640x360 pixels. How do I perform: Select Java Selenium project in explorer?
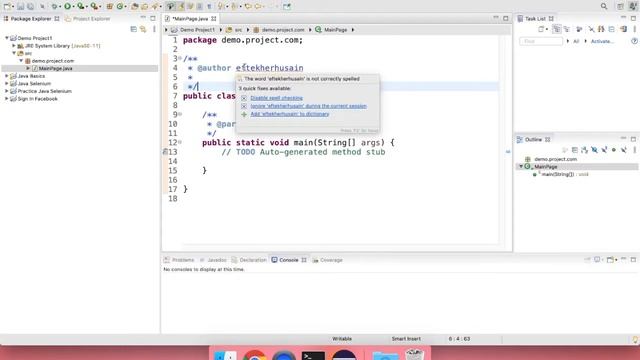[x=34, y=83]
